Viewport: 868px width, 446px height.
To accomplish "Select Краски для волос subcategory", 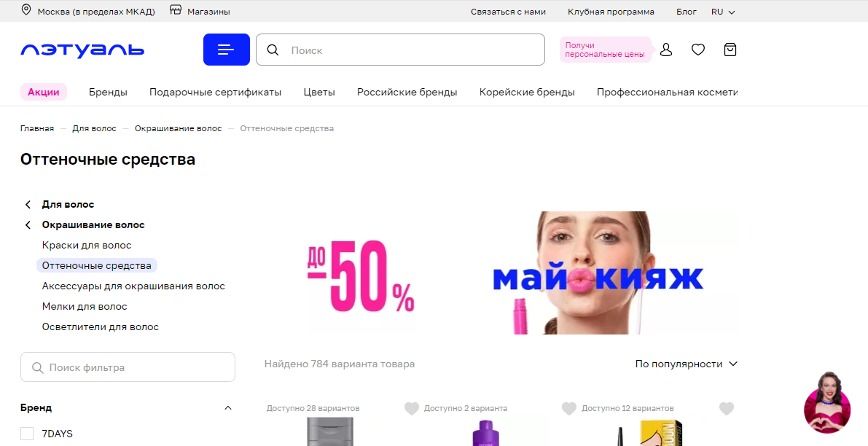I will pyautogui.click(x=87, y=245).
